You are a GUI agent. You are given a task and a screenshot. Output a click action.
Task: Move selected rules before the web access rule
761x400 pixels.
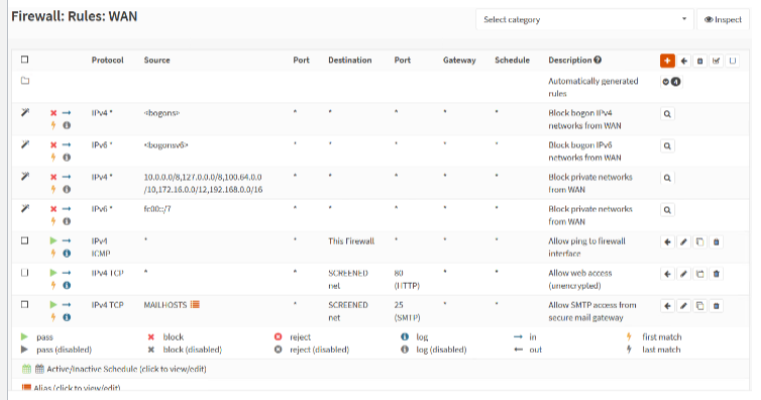667,274
